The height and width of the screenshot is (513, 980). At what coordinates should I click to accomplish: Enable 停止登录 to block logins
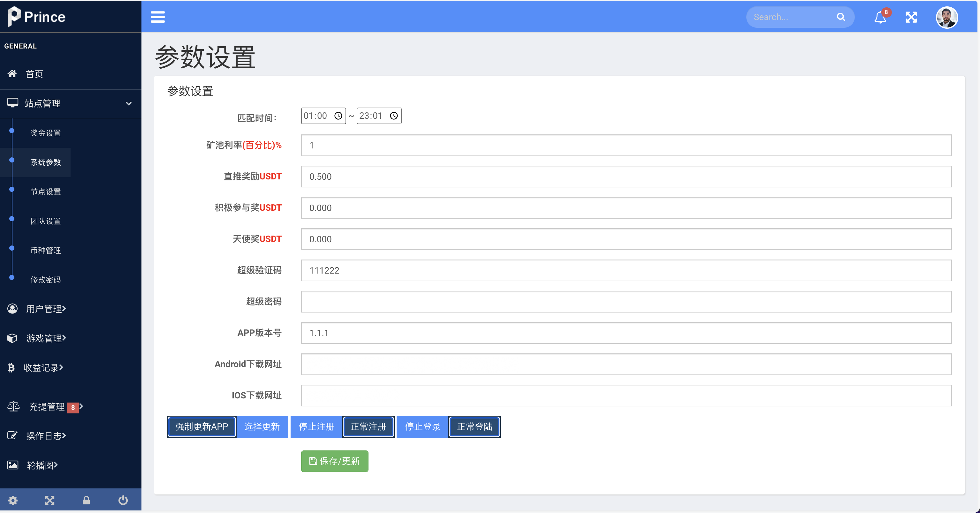422,427
